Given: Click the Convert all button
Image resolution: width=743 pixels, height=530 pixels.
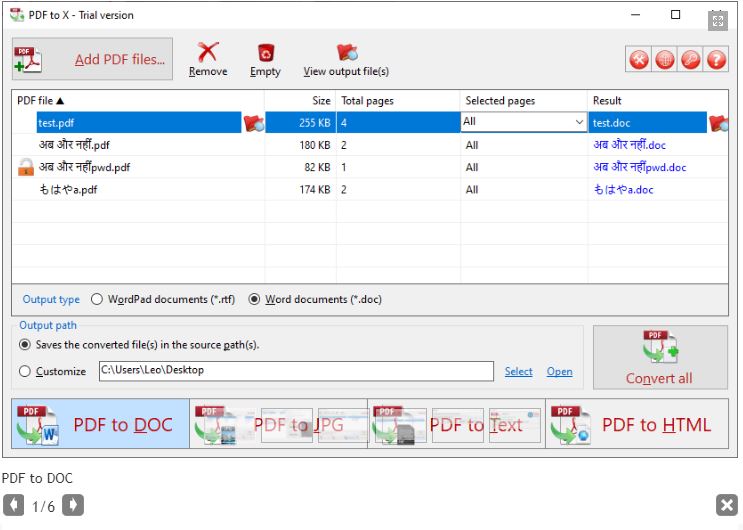Looking at the screenshot, I should [660, 357].
